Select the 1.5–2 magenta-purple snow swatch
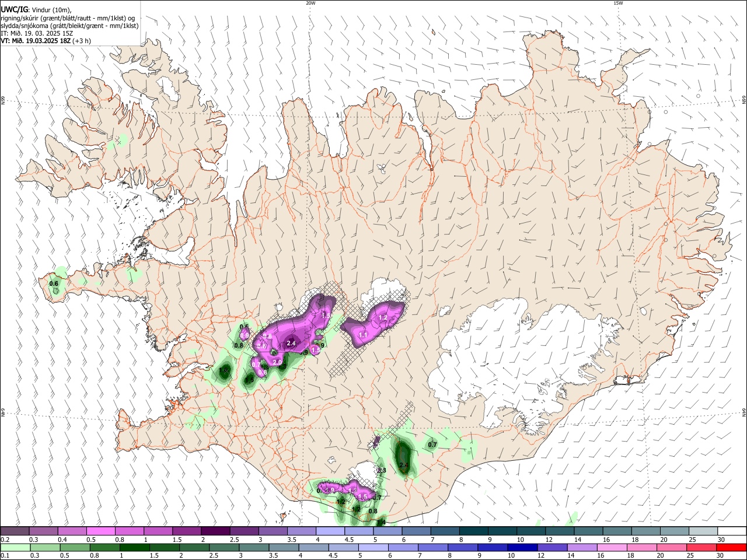The height and width of the screenshot is (560, 747). click(187, 531)
